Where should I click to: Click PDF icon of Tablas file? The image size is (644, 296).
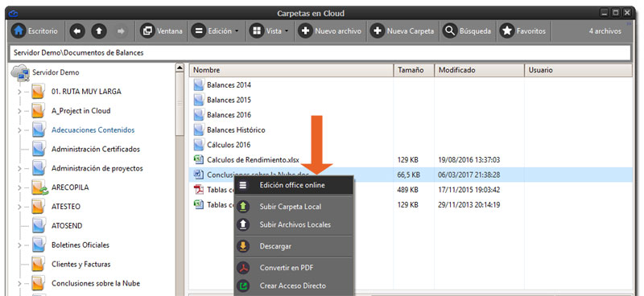[198, 189]
